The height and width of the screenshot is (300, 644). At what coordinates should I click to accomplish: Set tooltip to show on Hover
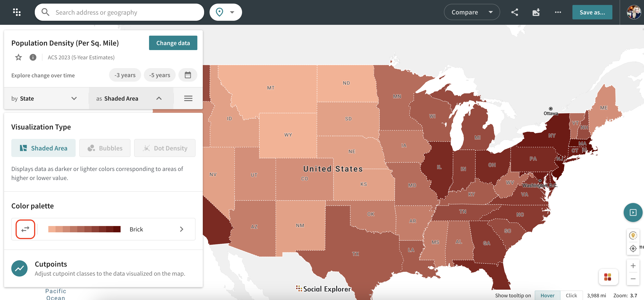coord(547,295)
